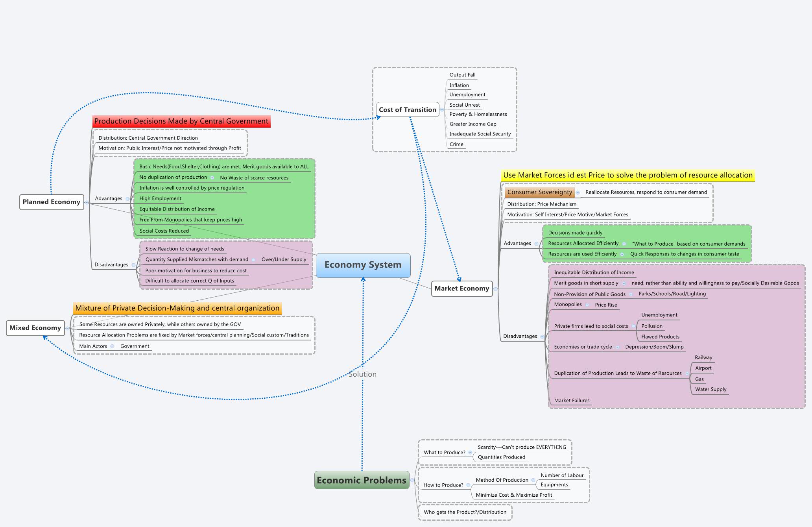The image size is (812, 527).
Task: Collapse the Resources Allocated Efficiently subtopic
Action: click(625, 243)
